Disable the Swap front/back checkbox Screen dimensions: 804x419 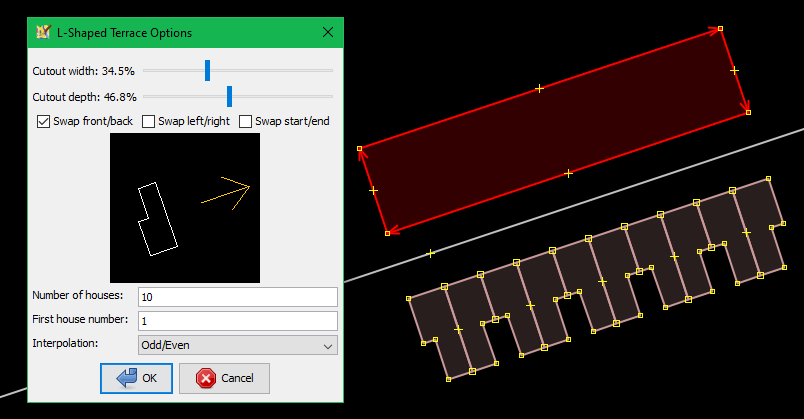pos(44,121)
